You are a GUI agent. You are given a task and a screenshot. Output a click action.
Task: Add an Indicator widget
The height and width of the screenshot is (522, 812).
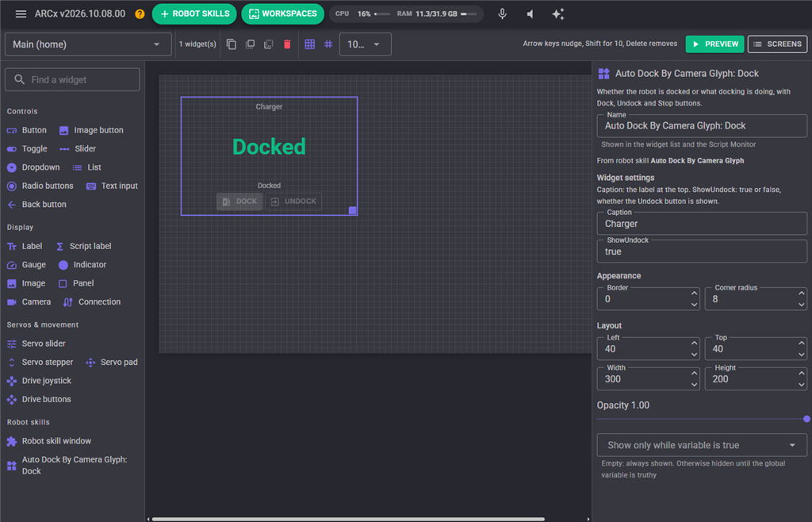point(82,265)
